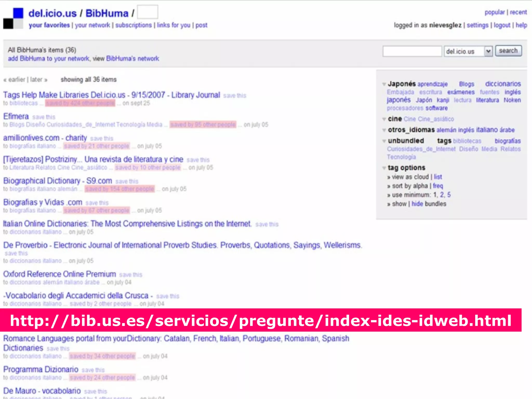Open Tags Help Make Libraries Del.icio.us bookmark
Image resolution: width=532 pixels, height=399 pixels.
click(x=111, y=95)
